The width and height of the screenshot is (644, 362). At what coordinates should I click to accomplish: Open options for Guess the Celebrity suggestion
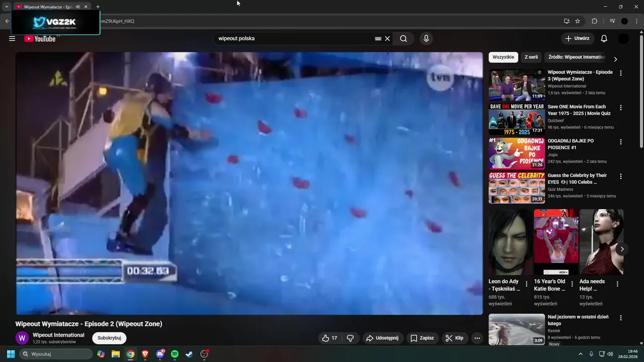[x=620, y=176]
